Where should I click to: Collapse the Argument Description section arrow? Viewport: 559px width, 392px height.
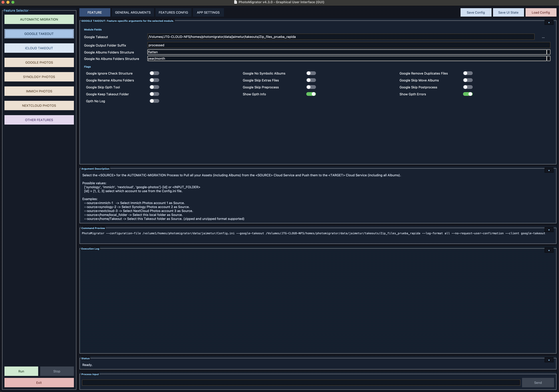[x=549, y=170]
